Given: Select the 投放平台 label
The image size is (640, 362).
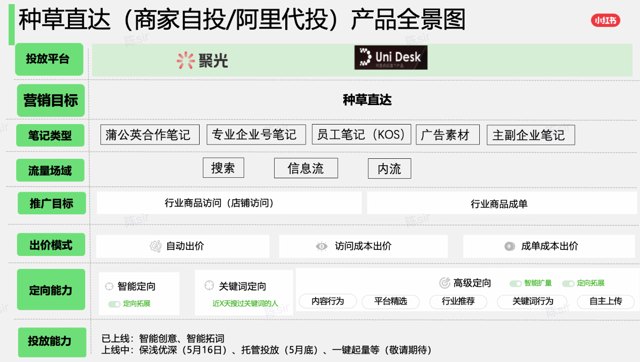Looking at the screenshot, I should (49, 59).
